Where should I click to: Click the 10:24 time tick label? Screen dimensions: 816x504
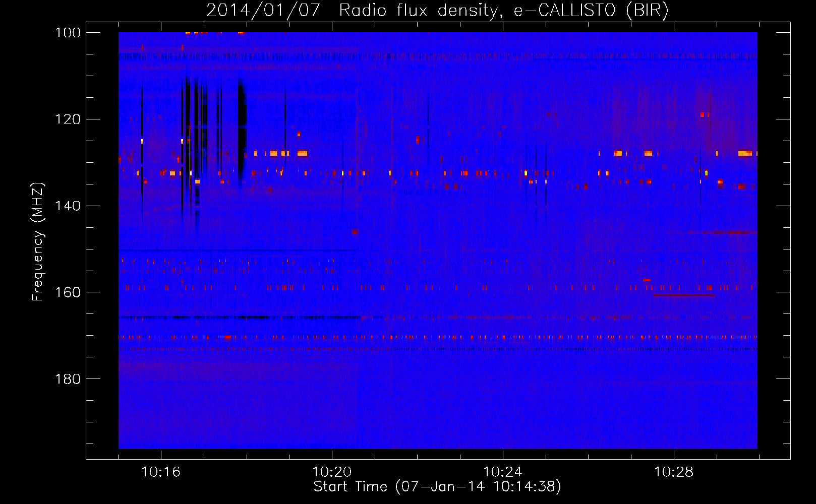[x=503, y=472]
